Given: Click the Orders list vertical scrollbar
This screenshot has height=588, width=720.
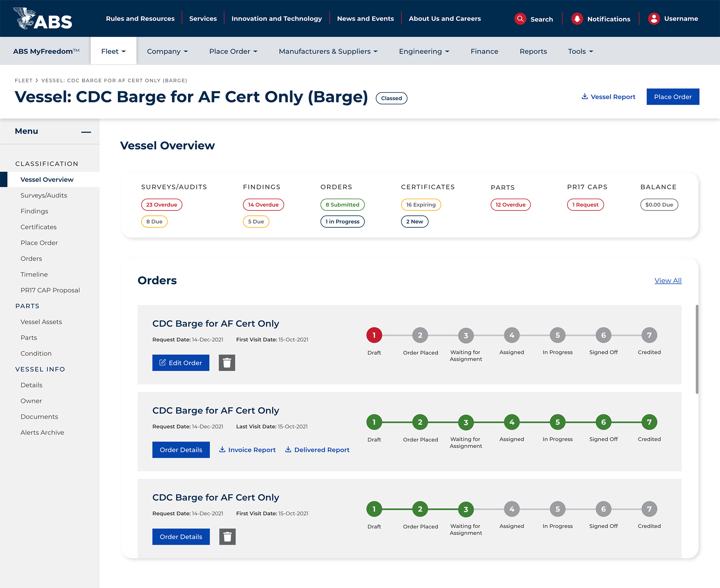Looking at the screenshot, I should pos(697,349).
